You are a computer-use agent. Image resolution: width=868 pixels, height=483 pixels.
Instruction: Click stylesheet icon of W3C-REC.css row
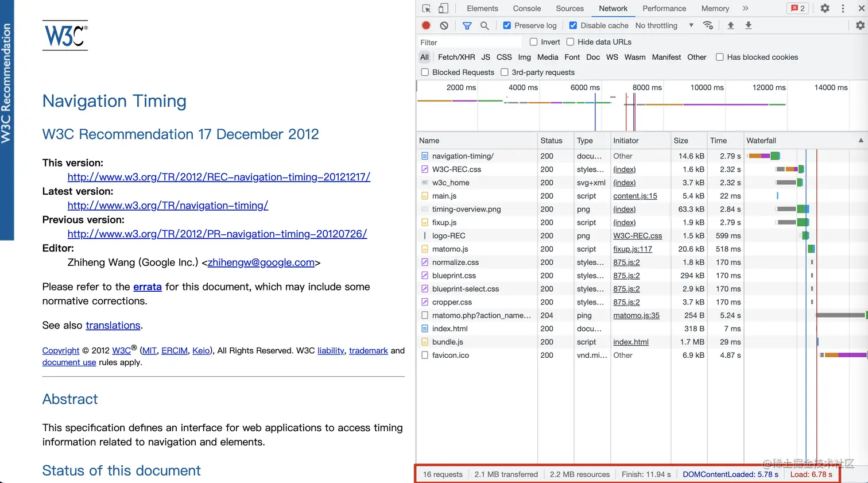coord(425,169)
